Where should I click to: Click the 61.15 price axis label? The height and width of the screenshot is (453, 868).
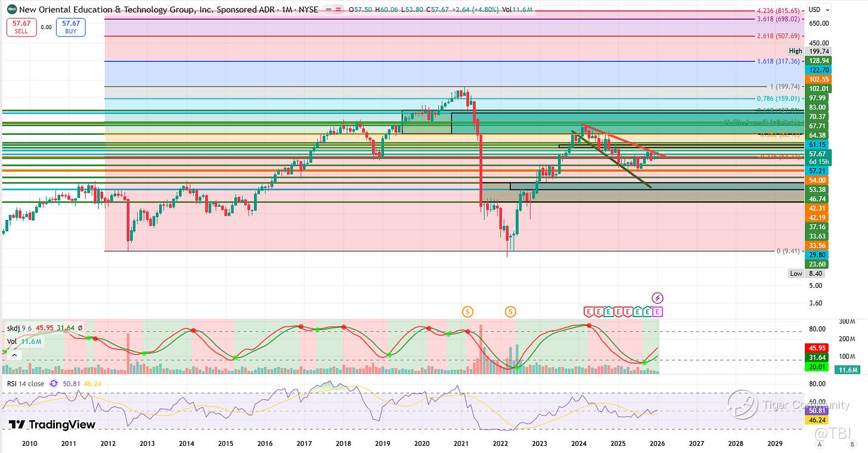tap(817, 145)
